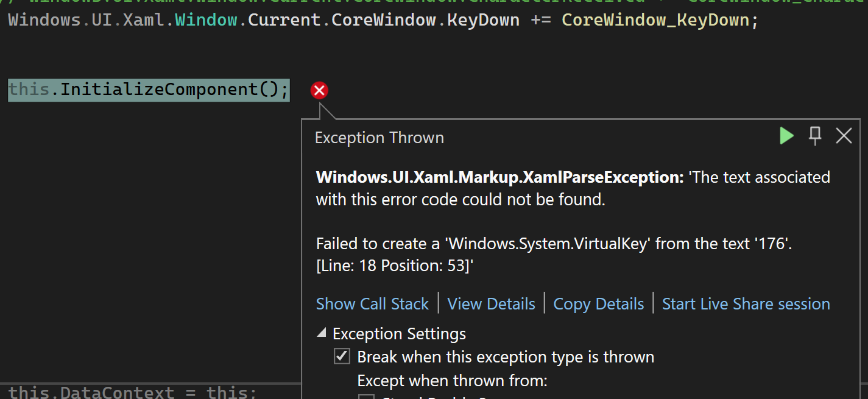Click Copy Details
Screen dimensions: 868x399
pos(598,303)
